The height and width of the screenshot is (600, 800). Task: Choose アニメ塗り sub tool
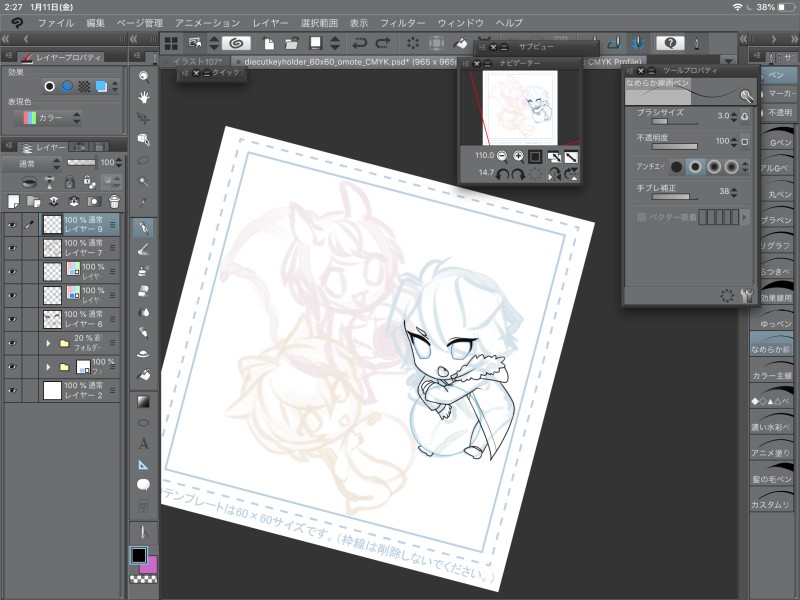(771, 449)
